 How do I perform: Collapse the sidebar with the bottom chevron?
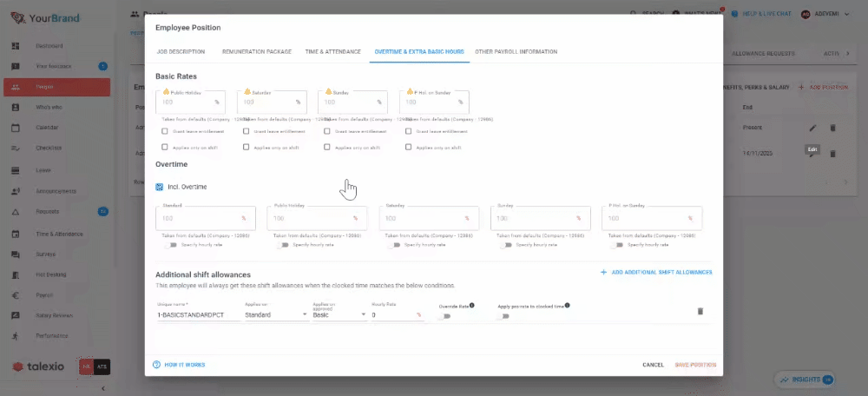pyautogui.click(x=102, y=389)
